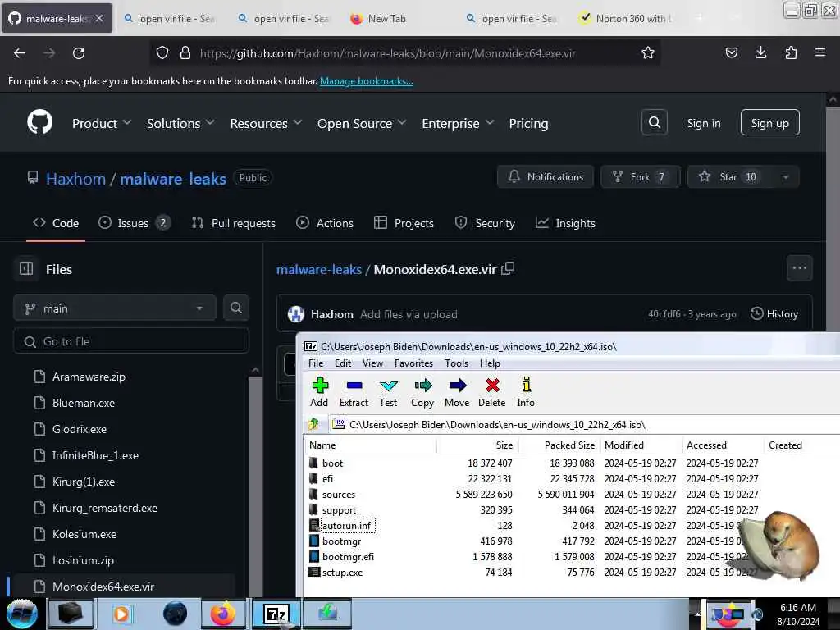The width and height of the screenshot is (840, 630).
Task: Expand the Resources navigation dropdown
Action: click(x=266, y=123)
